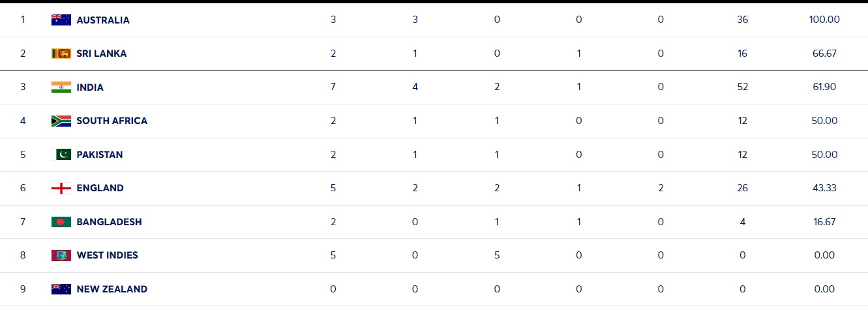Click the Australia flag icon

pyautogui.click(x=61, y=20)
